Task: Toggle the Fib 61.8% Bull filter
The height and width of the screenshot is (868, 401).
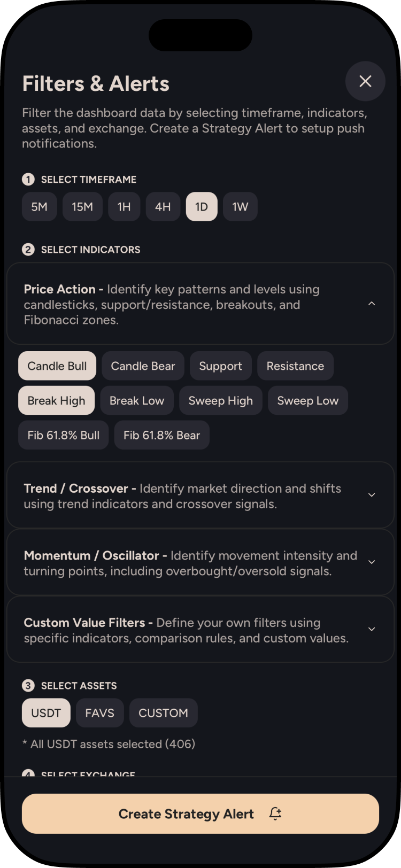Action: click(64, 435)
